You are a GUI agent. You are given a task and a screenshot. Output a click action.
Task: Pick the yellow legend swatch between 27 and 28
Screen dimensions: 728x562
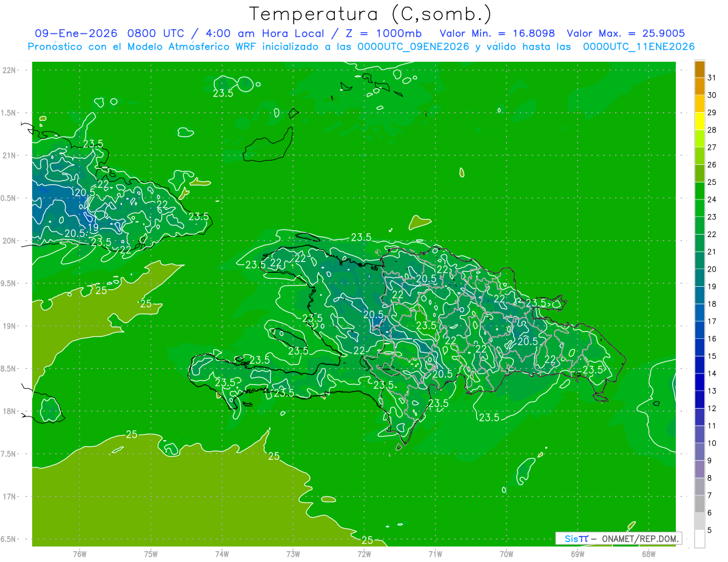point(699,139)
